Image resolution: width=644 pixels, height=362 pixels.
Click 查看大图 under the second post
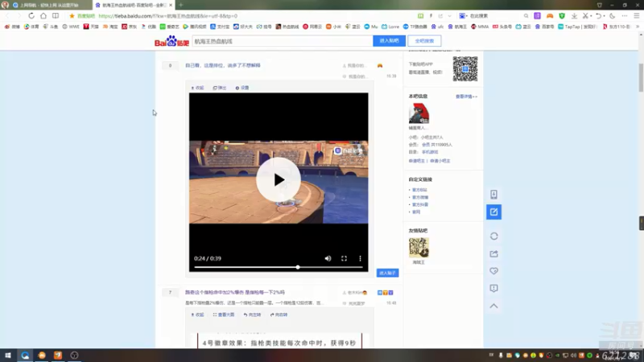click(x=224, y=315)
